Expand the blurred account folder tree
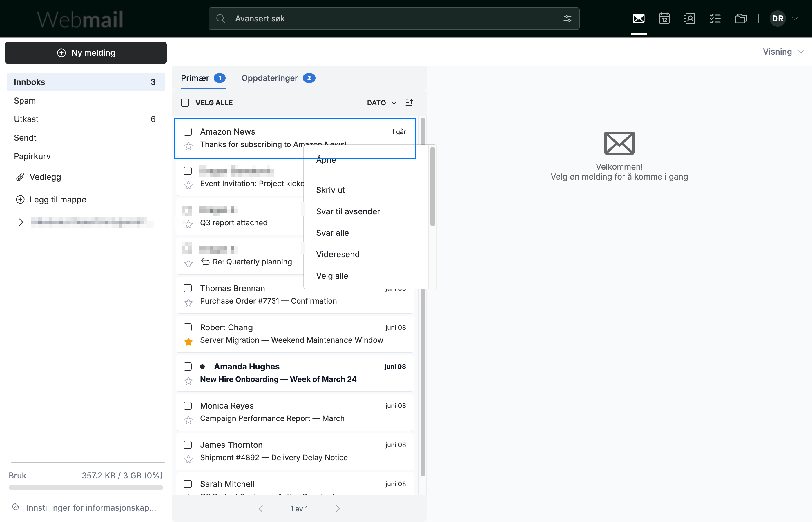 pyautogui.click(x=21, y=222)
